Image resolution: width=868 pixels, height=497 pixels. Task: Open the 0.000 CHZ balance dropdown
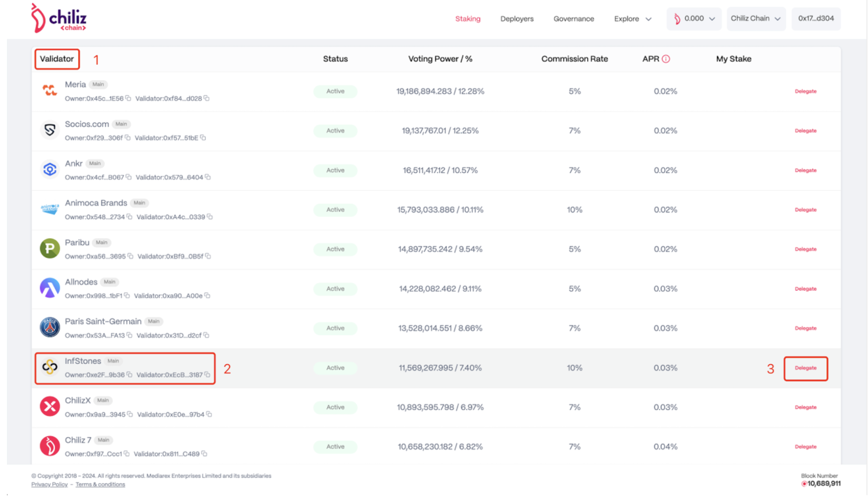click(694, 19)
